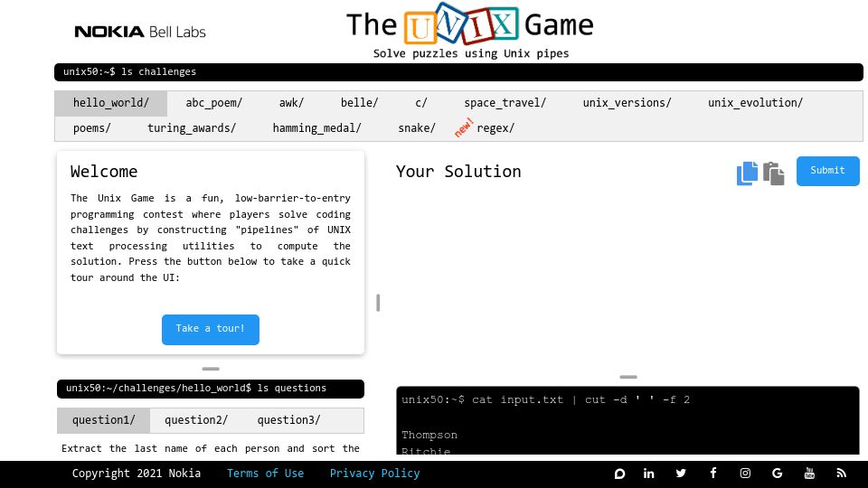Image resolution: width=868 pixels, height=488 pixels.
Task: Open the Privacy Policy link
Action: coord(374,474)
